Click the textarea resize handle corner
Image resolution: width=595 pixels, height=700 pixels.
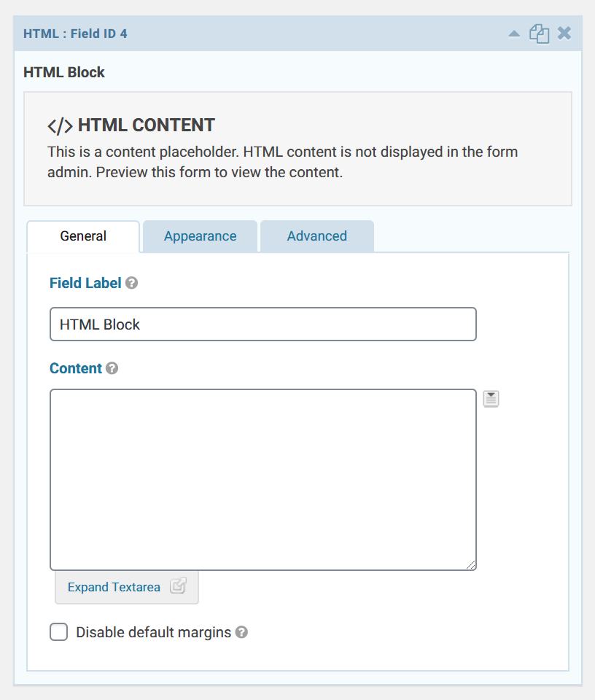470,564
